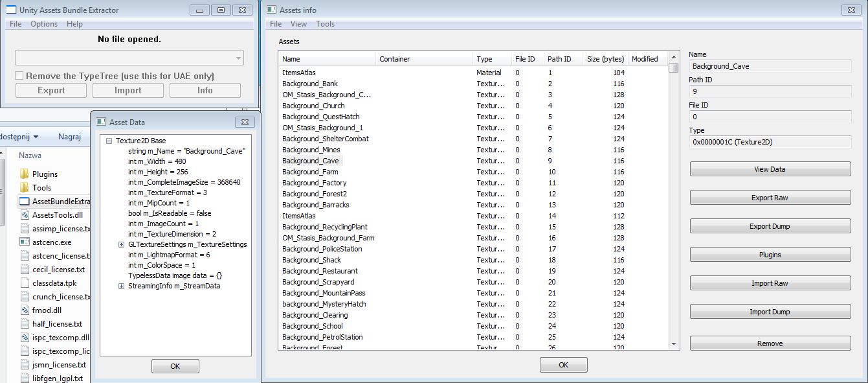868x383 pixels.
Task: Click the AssetsTools.dll file icon
Action: (25, 215)
